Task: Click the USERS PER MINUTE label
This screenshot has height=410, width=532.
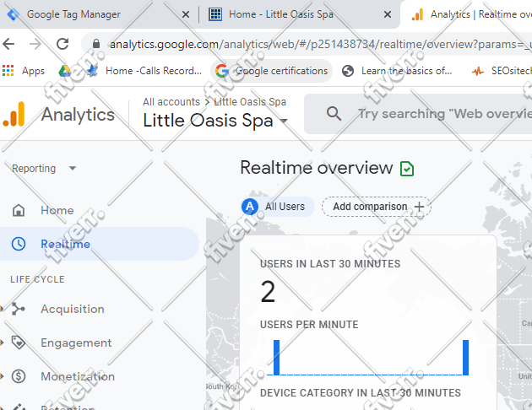Action: coord(309,324)
